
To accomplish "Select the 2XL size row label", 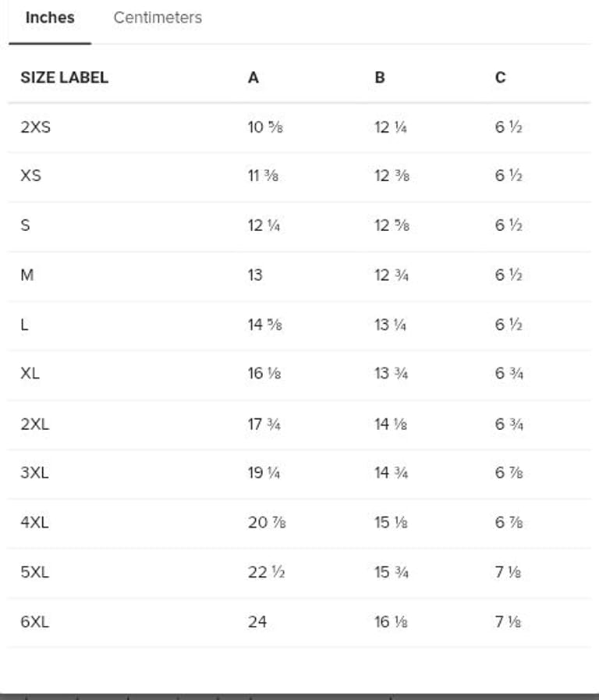I will point(34,424).
